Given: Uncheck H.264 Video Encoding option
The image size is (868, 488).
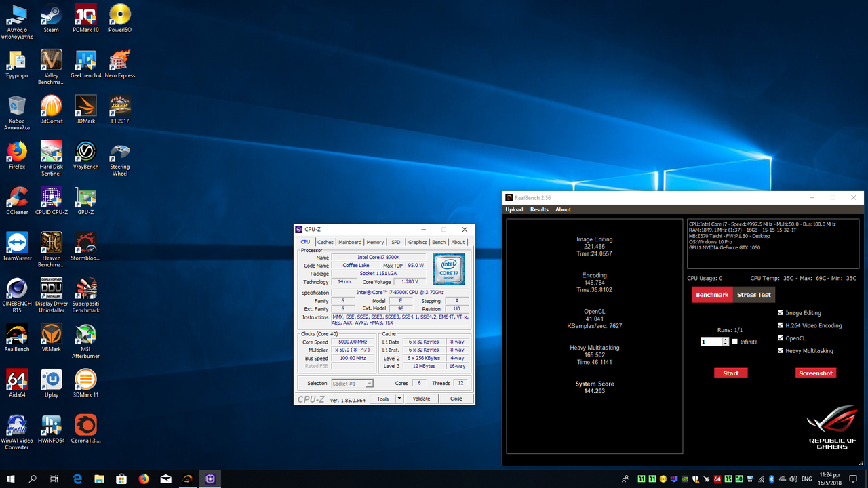Looking at the screenshot, I should click(781, 325).
